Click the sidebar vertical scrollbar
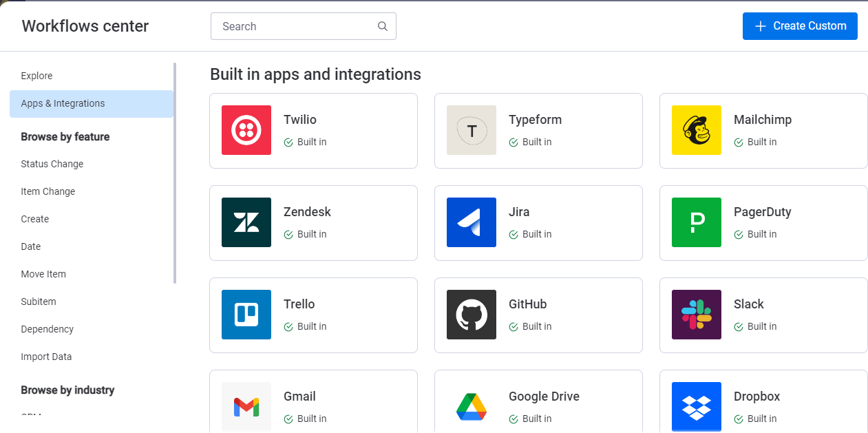 175,172
